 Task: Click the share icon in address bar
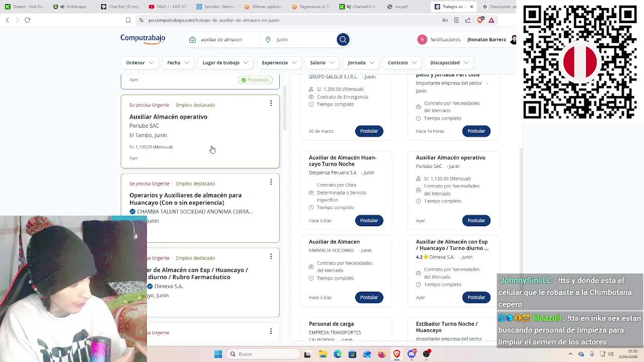pos(468,20)
